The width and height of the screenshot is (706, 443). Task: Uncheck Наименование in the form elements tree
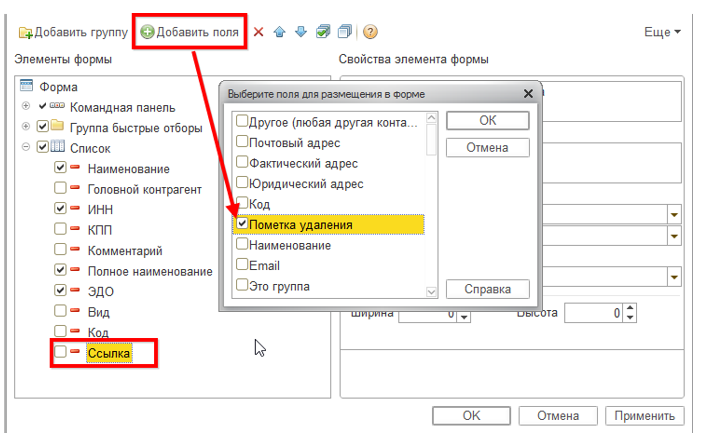[60, 167]
